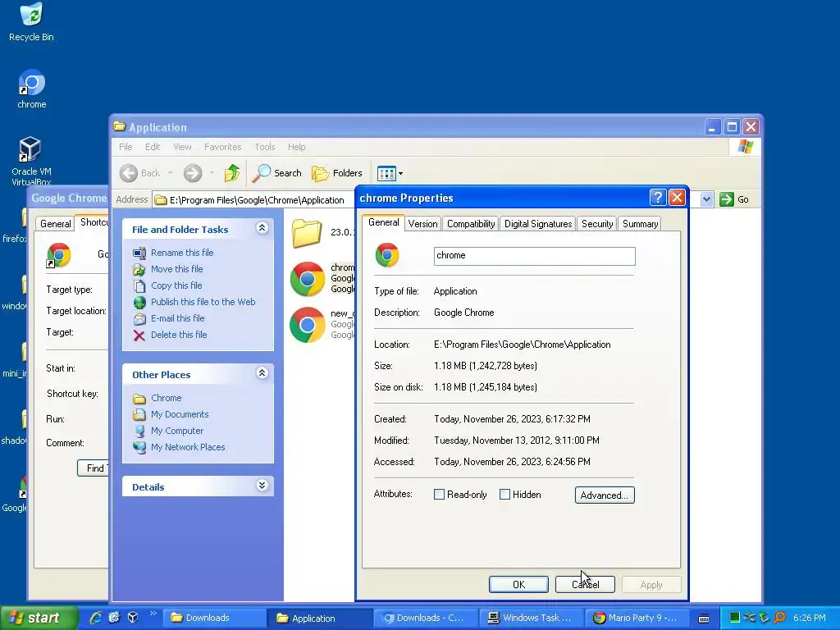Collapse the File and Folder Tasks panel
Screen dimensions: 840x630
tap(262, 228)
